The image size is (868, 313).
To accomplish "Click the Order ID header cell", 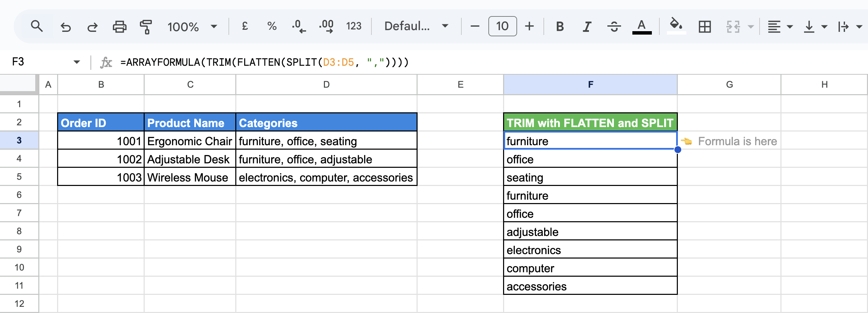I will pyautogui.click(x=101, y=122).
